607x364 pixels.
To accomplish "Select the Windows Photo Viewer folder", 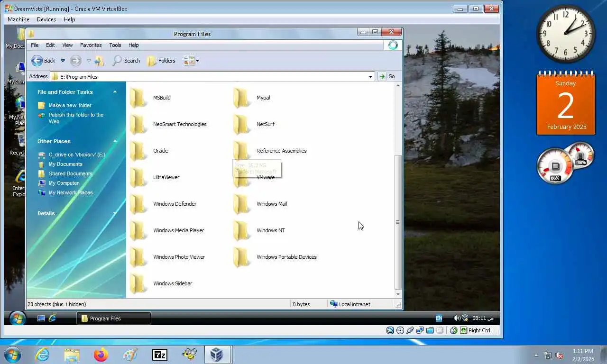I will pos(167,257).
